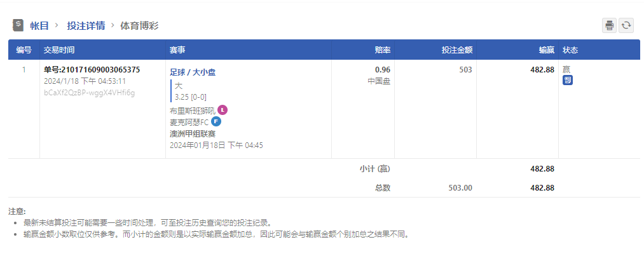Click the blue F badge beside 麦克阿瑟FC
The height and width of the screenshot is (256, 644).
[x=216, y=121]
